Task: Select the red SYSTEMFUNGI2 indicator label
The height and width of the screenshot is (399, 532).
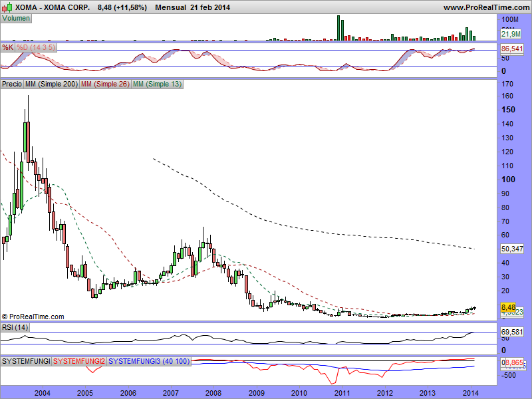Action: (79, 361)
